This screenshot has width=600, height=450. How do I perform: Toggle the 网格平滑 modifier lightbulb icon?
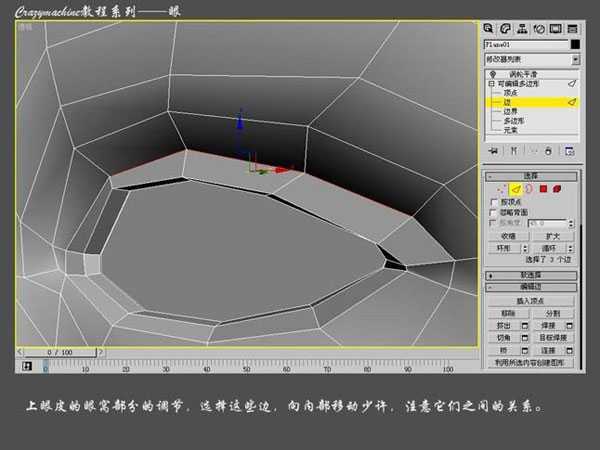tap(493, 74)
